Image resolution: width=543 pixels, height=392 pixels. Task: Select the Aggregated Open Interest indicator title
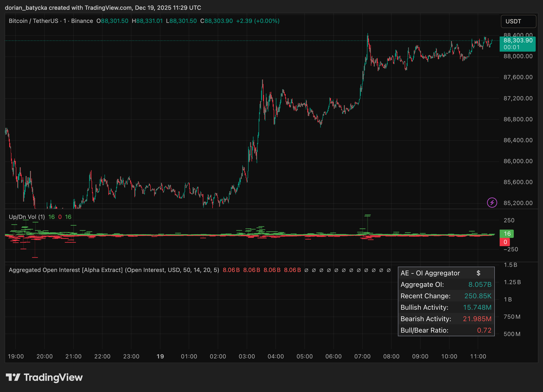click(x=66, y=270)
